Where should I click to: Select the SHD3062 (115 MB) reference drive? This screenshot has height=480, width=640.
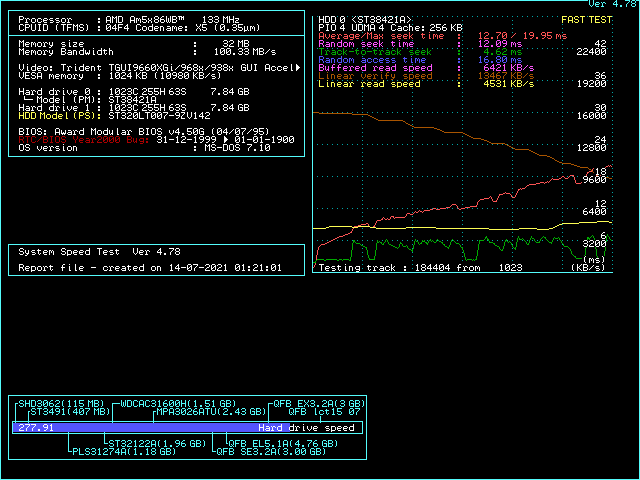[x=61, y=402]
